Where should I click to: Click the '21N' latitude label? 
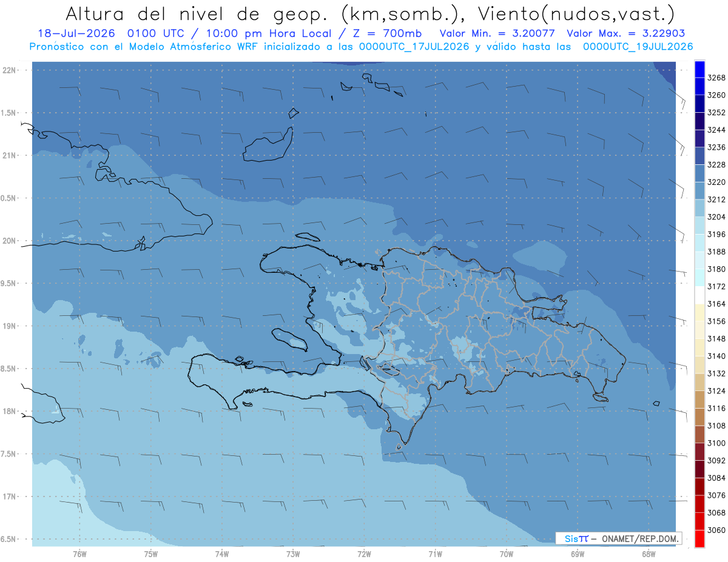(x=9, y=155)
